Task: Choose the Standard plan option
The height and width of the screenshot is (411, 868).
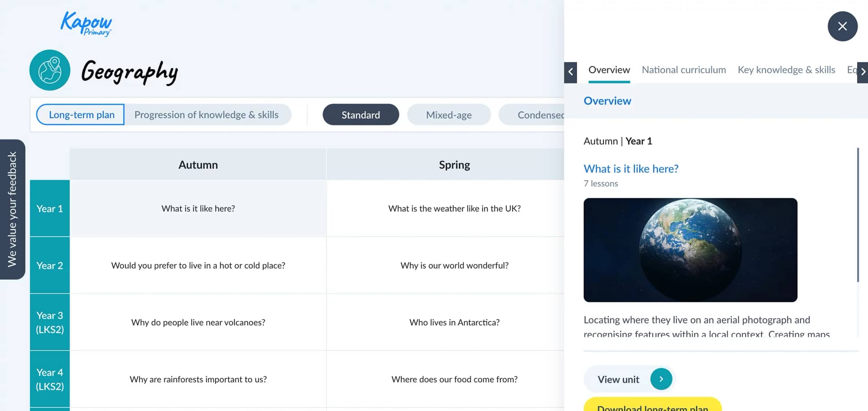Action: [x=360, y=115]
